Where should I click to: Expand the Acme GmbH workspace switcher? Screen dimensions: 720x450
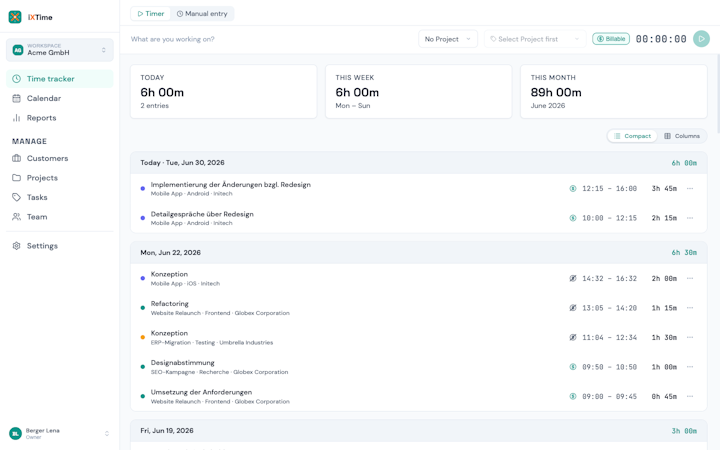click(x=60, y=50)
